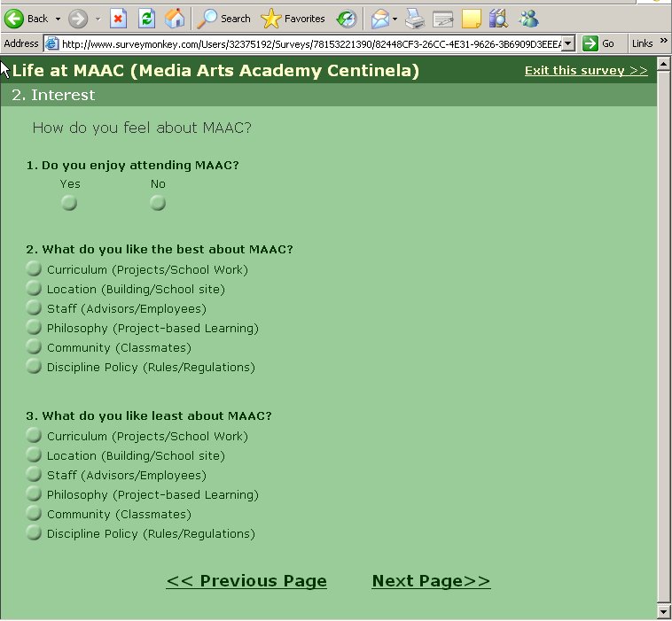672x621 pixels.
Task: Click the Mail envelope icon
Action: pyautogui.click(x=379, y=19)
